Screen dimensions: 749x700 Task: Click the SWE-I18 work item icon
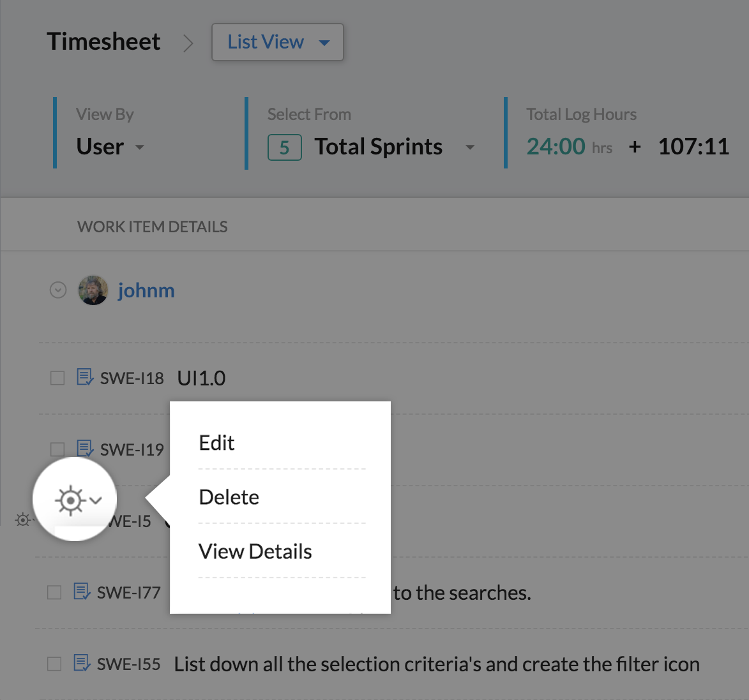click(x=85, y=377)
